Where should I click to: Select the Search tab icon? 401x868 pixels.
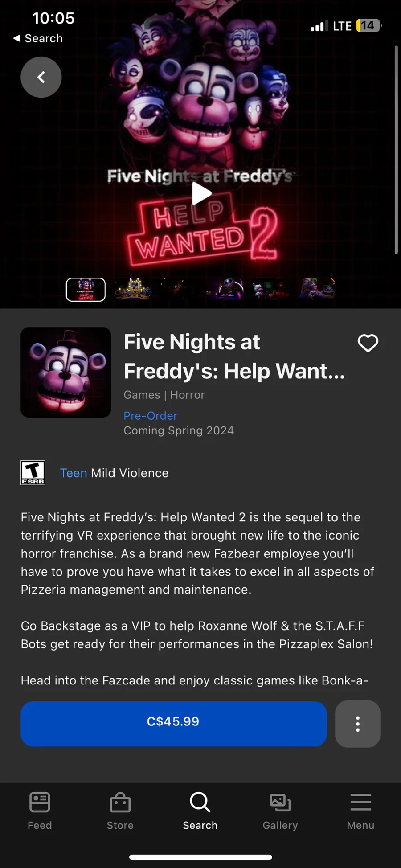click(x=200, y=811)
